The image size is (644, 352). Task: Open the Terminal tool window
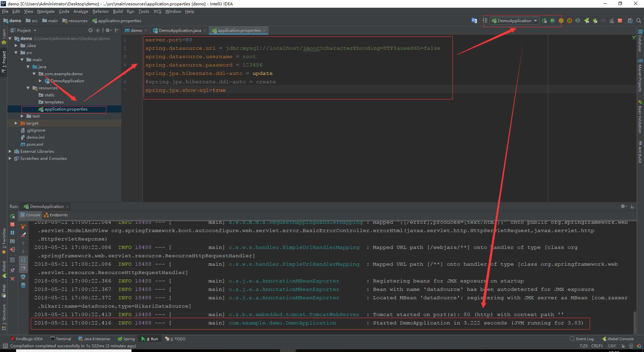point(61,339)
